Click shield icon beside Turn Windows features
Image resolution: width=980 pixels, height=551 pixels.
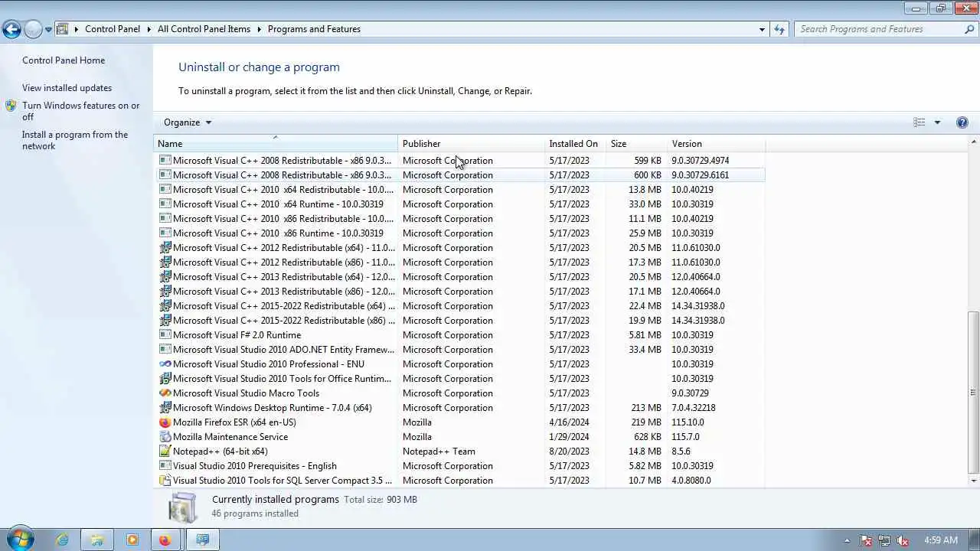click(11, 106)
